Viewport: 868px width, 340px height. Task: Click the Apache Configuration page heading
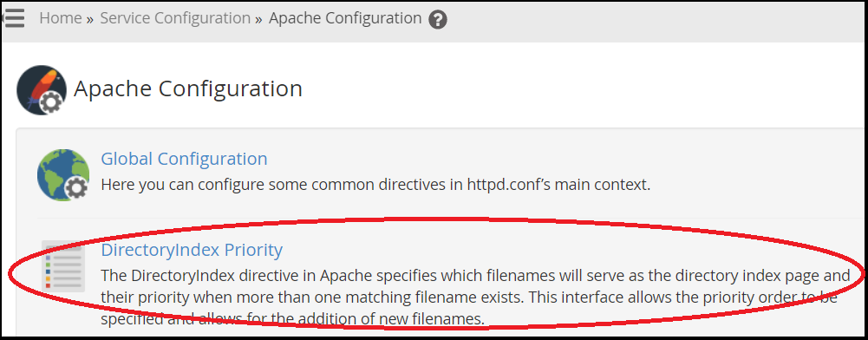(x=188, y=89)
